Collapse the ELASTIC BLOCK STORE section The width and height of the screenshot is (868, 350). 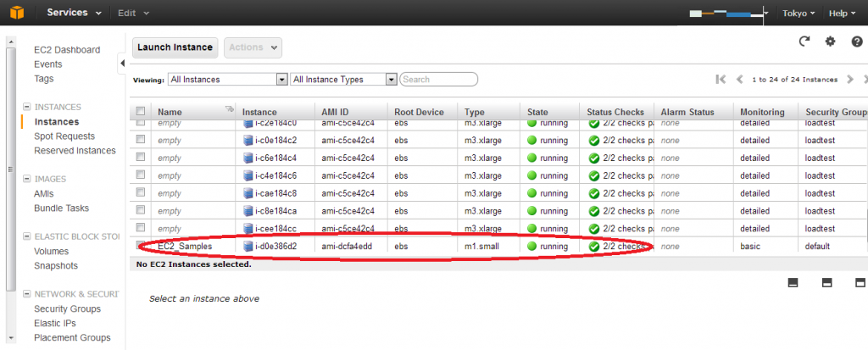[x=26, y=236]
